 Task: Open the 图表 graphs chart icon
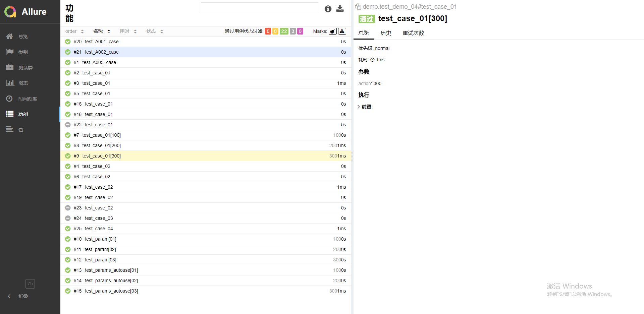[x=10, y=83]
